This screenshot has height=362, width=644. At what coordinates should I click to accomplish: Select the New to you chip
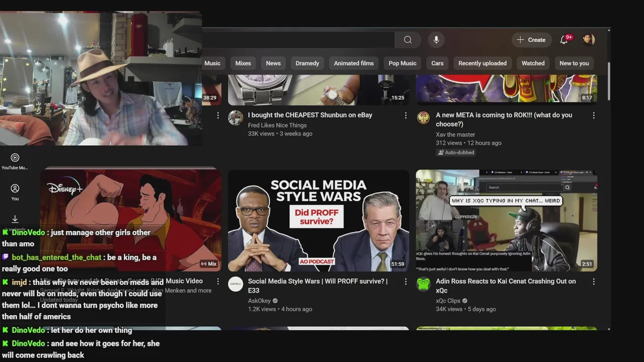[574, 63]
